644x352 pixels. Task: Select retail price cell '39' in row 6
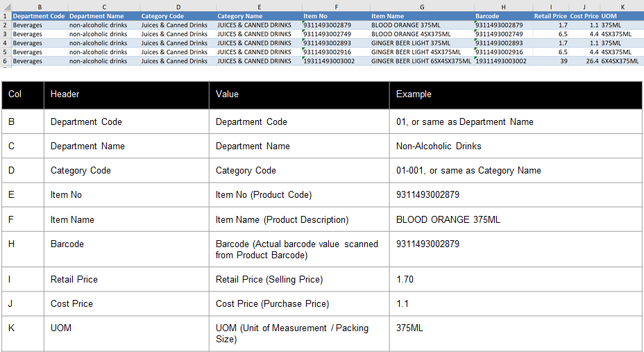pos(551,61)
